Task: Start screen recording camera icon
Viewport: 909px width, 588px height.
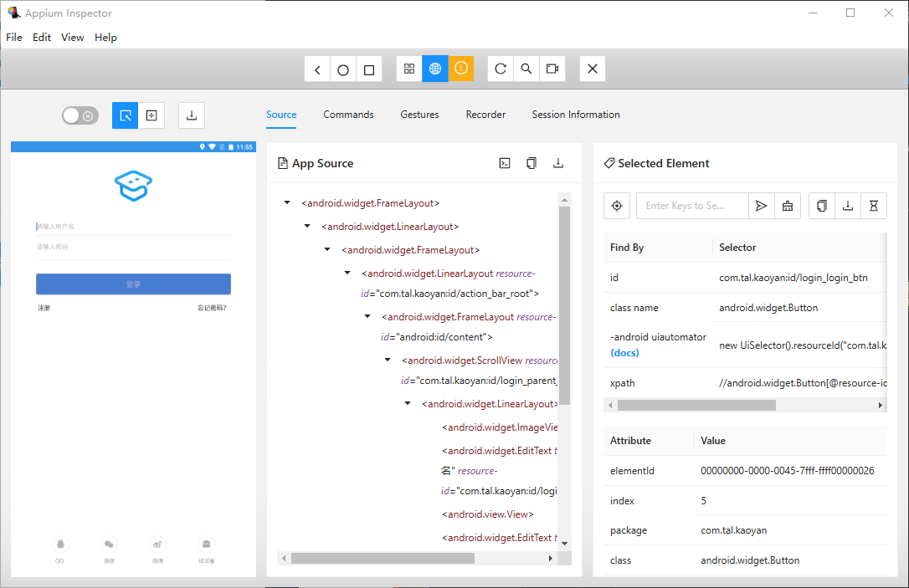Action: (x=552, y=69)
